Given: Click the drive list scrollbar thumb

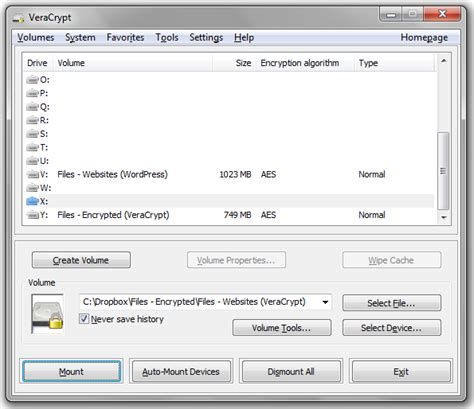Looking at the screenshot, I should pos(443,171).
